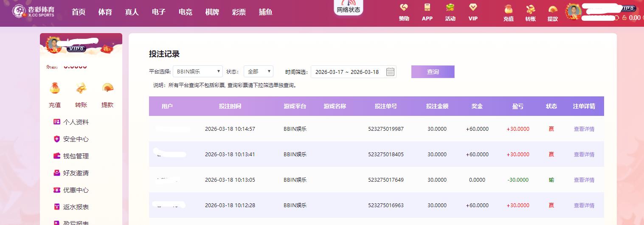Click the 活动 promotions icon
This screenshot has width=644, height=225.
tap(450, 8)
